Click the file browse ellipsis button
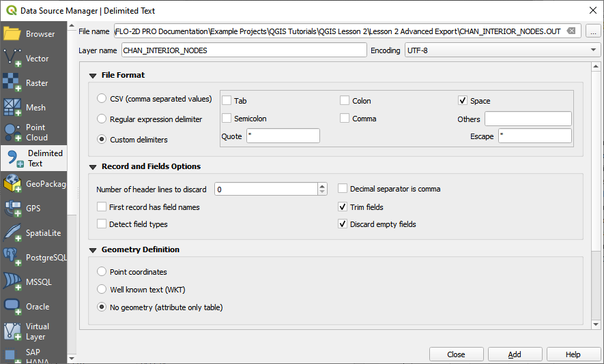This screenshot has height=364, width=604. click(592, 31)
